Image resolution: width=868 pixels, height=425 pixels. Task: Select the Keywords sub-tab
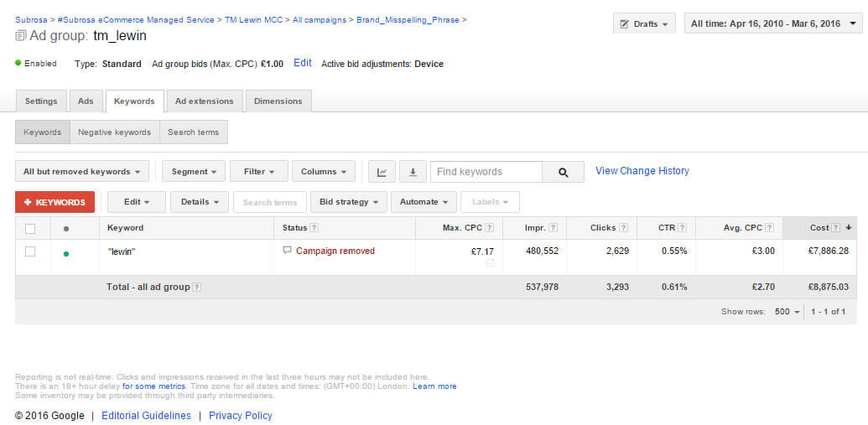pos(43,132)
